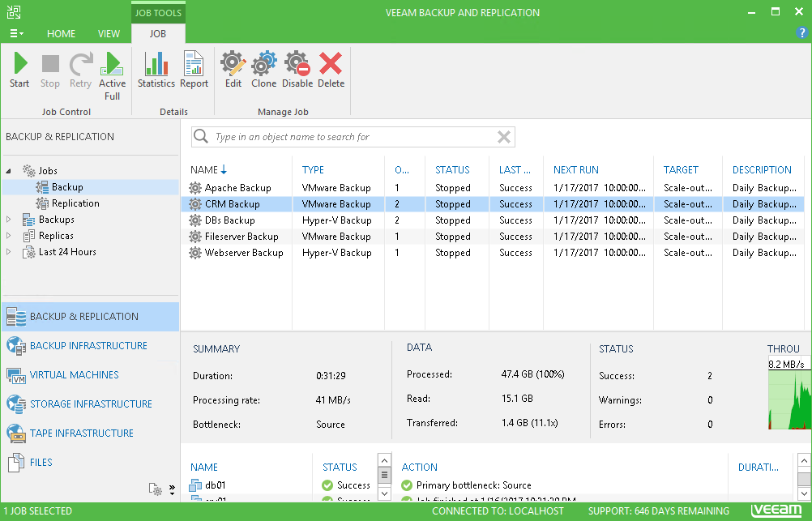Select the Apache Backup job name

click(x=237, y=188)
